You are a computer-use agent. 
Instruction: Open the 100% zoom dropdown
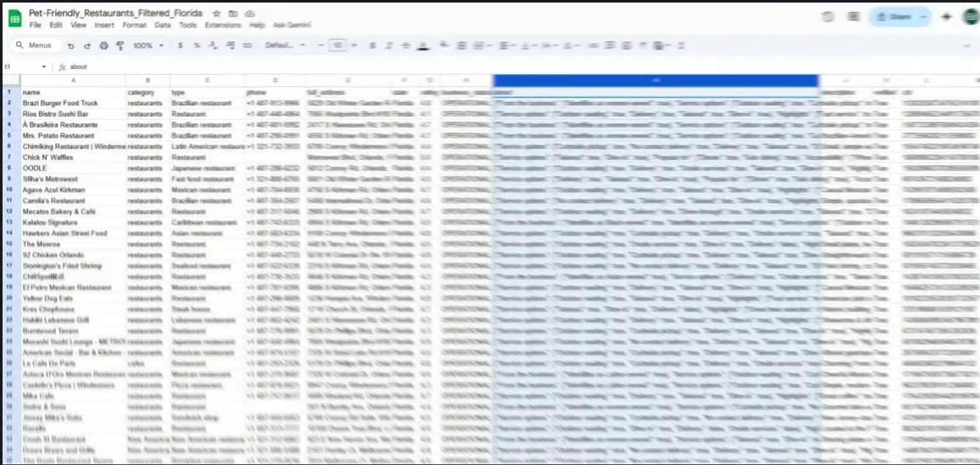point(148,46)
